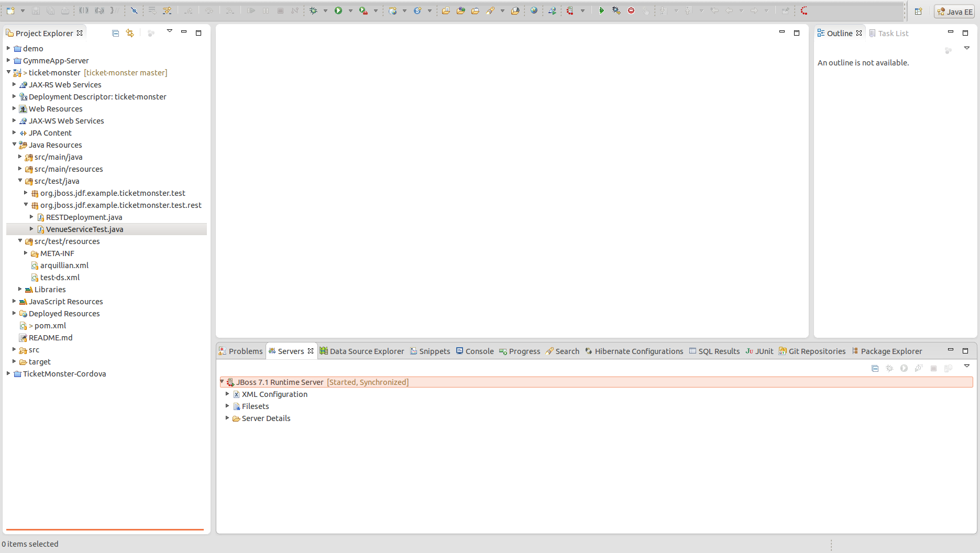Open the Servers view menu arrow
Viewport: 980px width, 553px height.
967,366
